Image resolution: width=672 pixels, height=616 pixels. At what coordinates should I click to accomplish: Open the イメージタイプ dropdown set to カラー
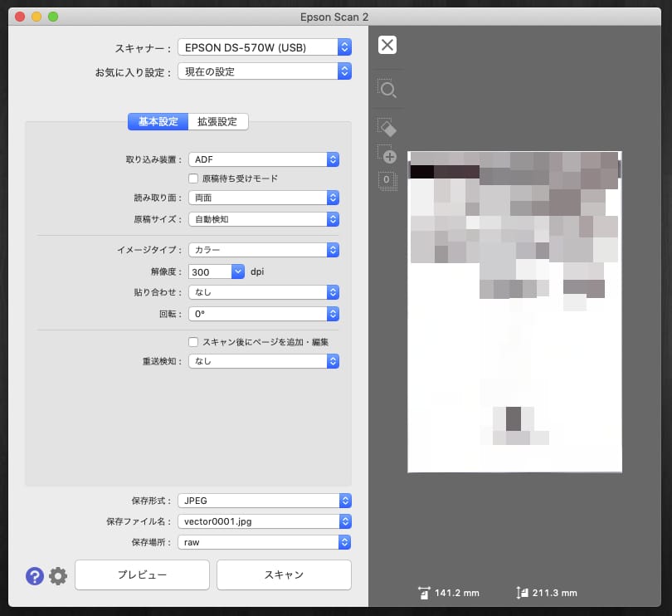click(x=264, y=249)
